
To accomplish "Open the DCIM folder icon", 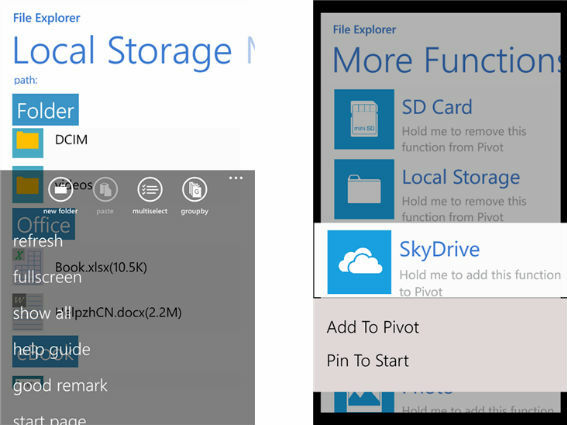I will (28, 143).
